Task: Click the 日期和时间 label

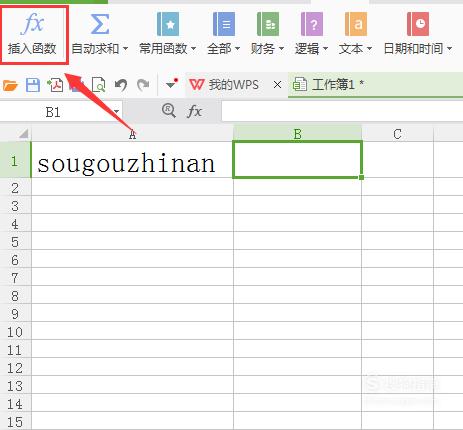Action: (x=414, y=49)
